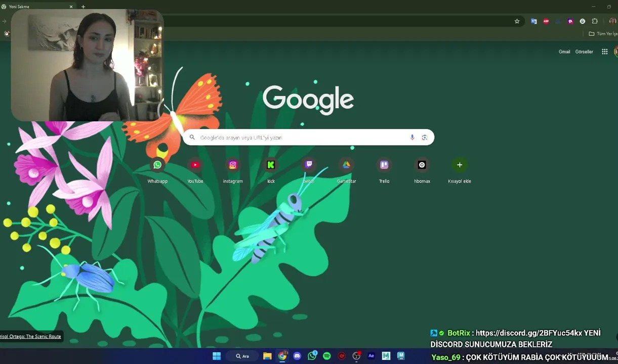Open File Explorer from the taskbar
The width and height of the screenshot is (618, 364).
tap(267, 356)
